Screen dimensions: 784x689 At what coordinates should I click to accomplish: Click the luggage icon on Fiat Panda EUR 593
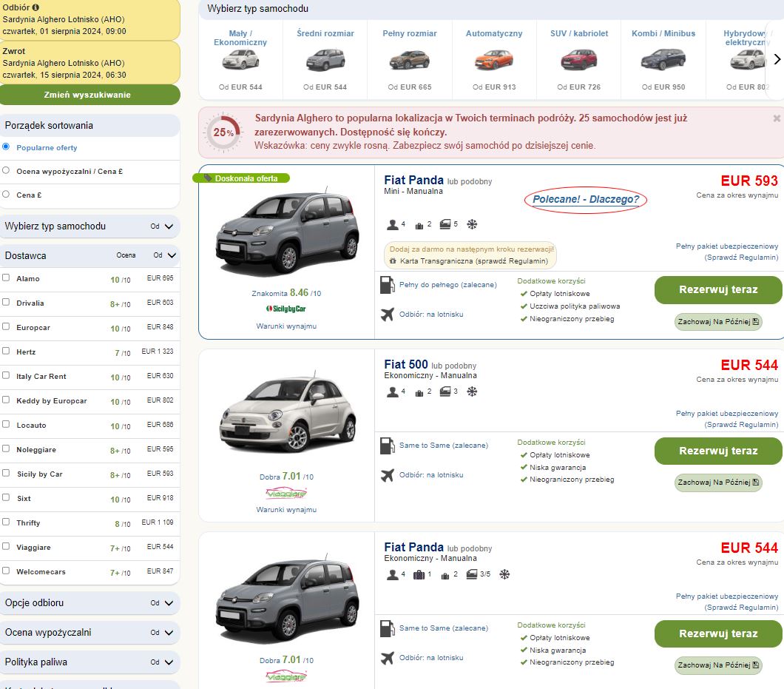(419, 225)
